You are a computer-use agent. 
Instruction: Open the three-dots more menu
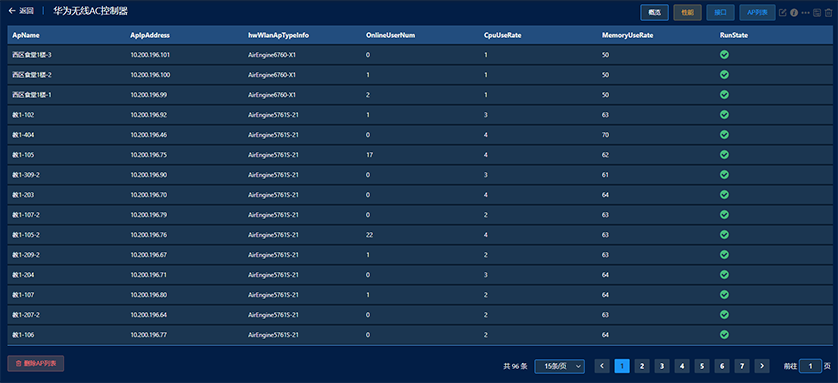coord(805,12)
